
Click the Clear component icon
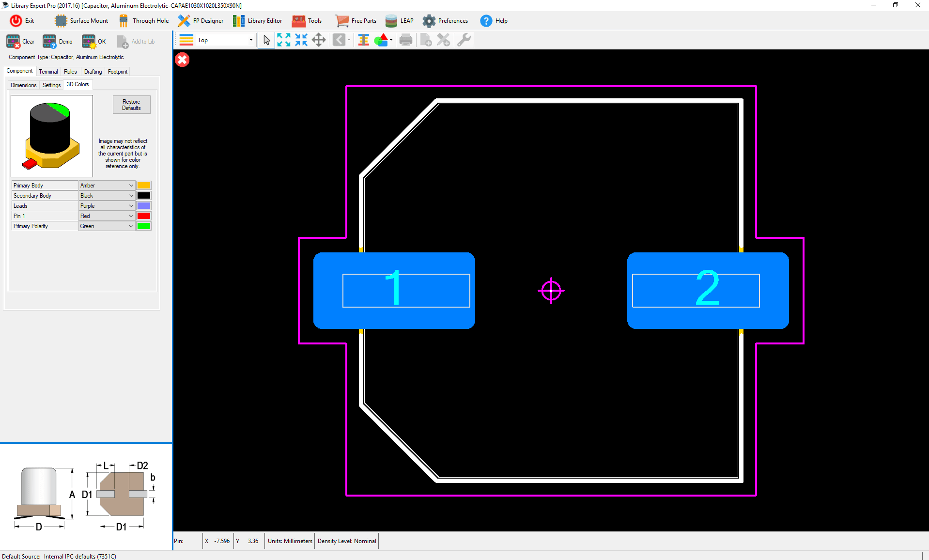point(13,42)
